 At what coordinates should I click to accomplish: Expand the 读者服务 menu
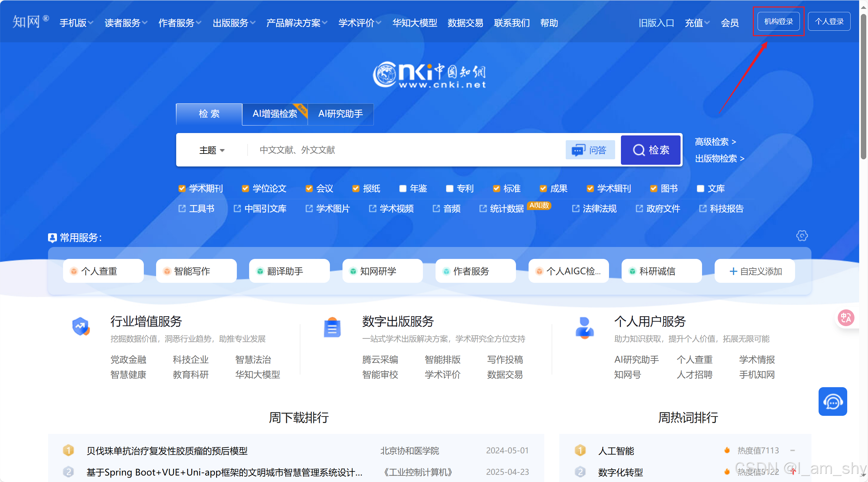click(x=125, y=23)
